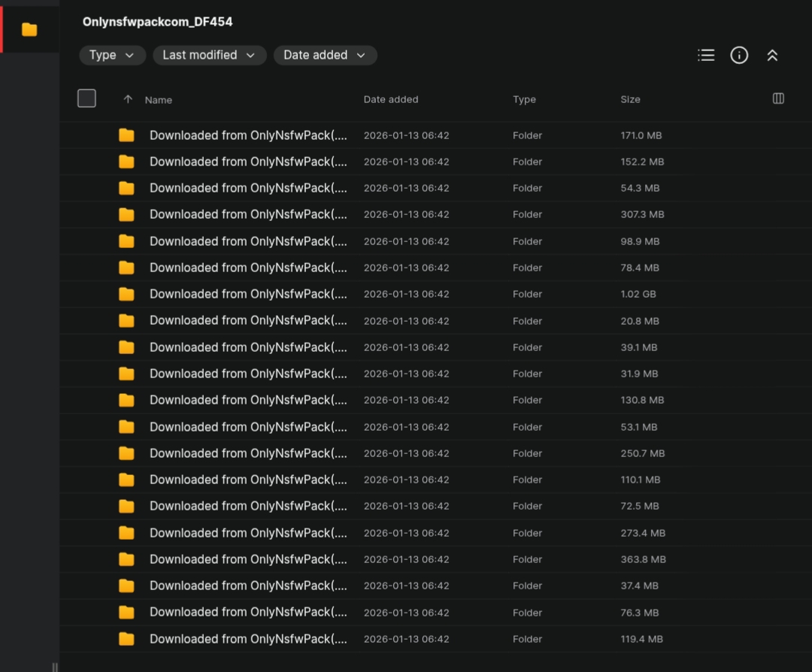Sort by the Date added column header
Viewport: 812px width, 672px height.
(391, 99)
